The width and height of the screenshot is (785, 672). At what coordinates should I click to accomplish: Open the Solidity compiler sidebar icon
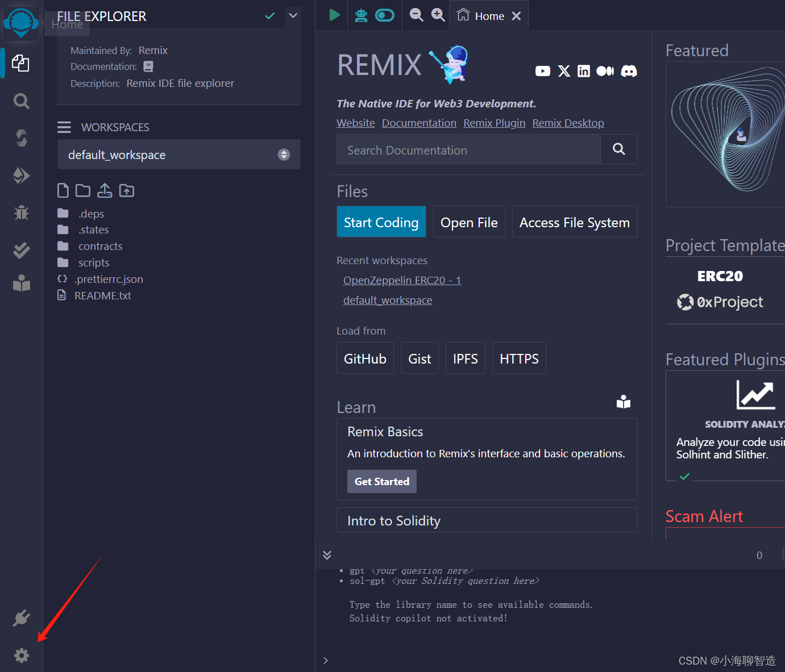(21, 138)
